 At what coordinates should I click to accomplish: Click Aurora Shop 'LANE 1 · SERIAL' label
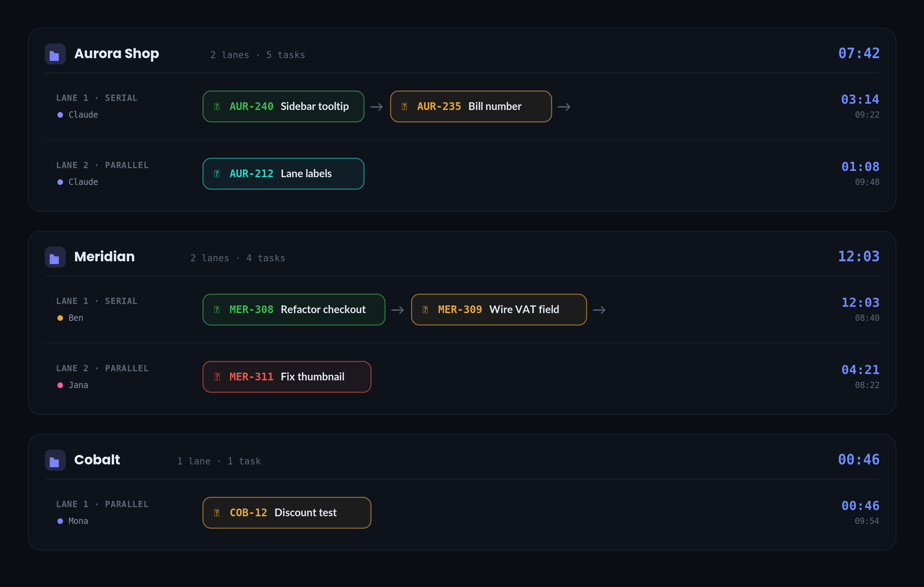(x=97, y=98)
